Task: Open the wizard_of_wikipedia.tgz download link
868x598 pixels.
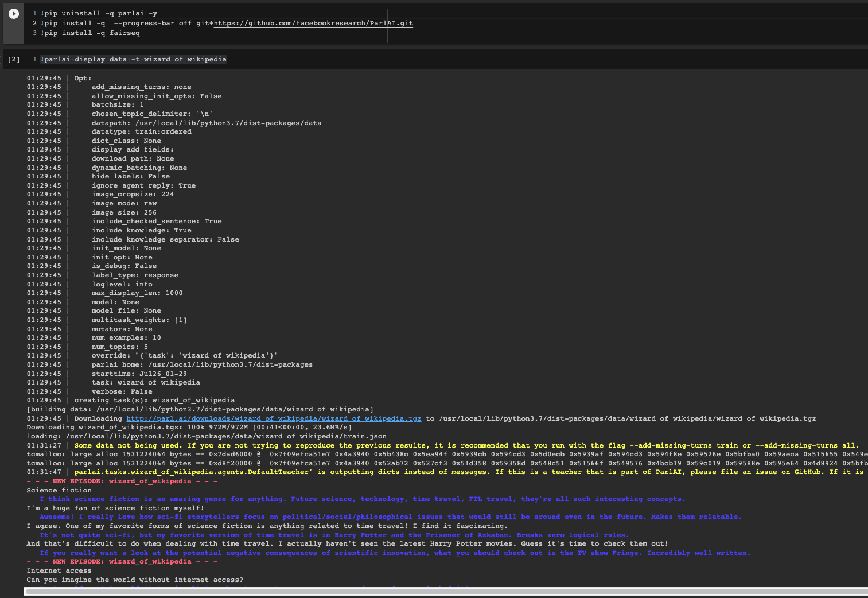Action: tap(274, 418)
